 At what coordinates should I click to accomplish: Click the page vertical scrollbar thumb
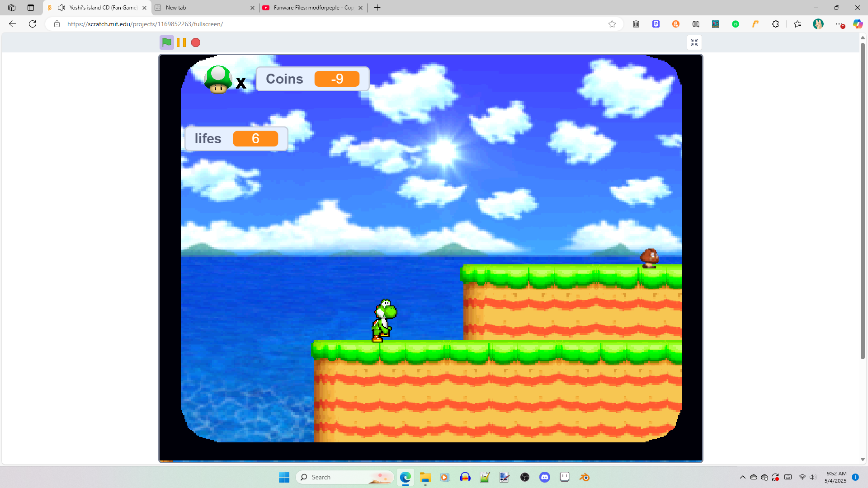pyautogui.click(x=863, y=201)
